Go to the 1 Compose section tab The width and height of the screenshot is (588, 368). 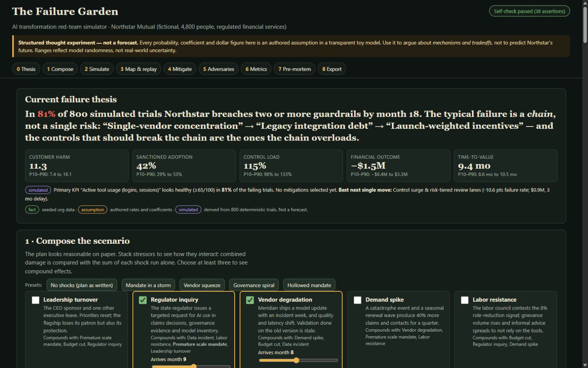click(60, 69)
